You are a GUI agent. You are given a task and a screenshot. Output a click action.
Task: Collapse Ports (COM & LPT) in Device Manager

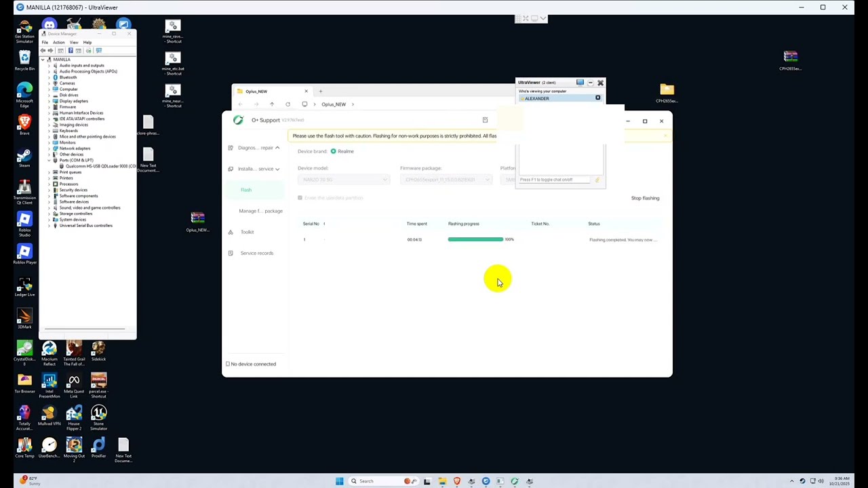point(49,160)
